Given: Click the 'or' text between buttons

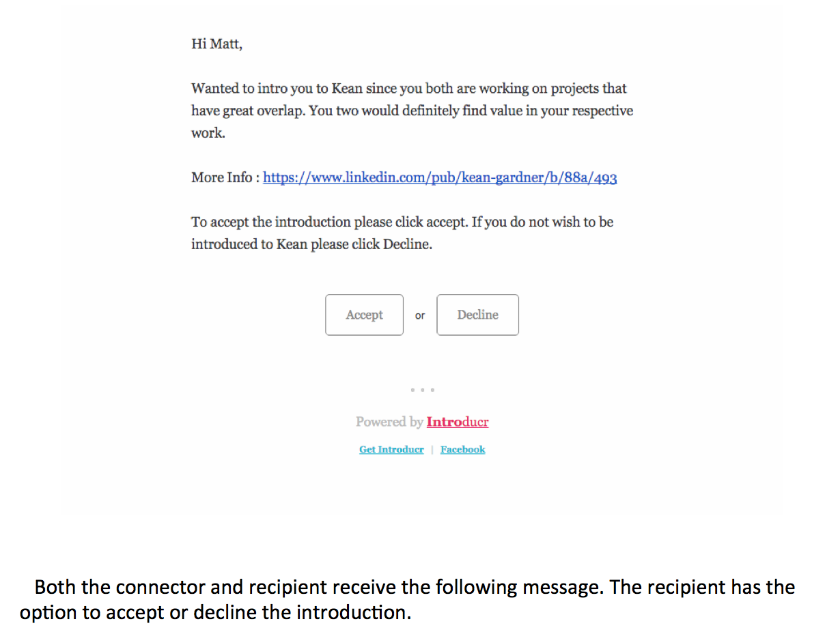Looking at the screenshot, I should (419, 315).
